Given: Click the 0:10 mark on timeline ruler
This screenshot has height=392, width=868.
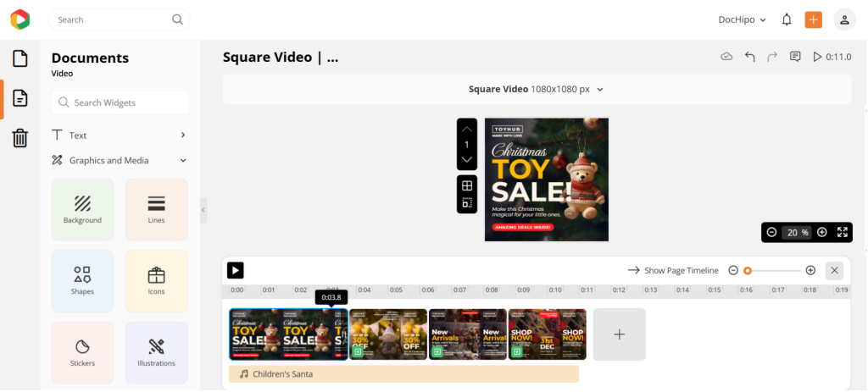Looking at the screenshot, I should (555, 290).
